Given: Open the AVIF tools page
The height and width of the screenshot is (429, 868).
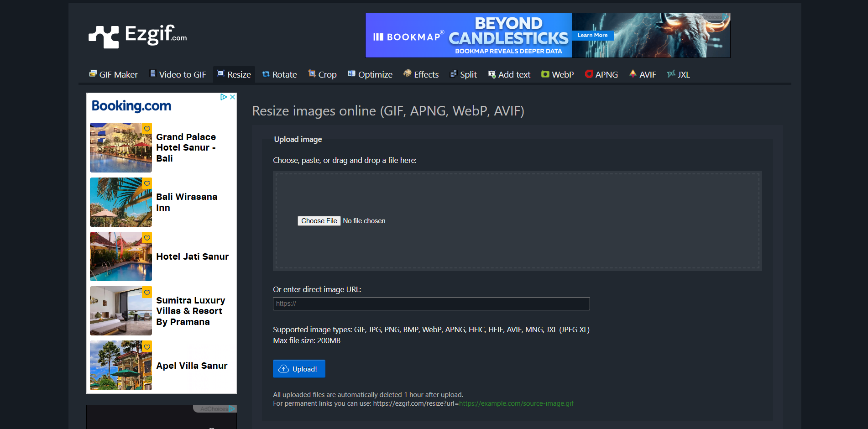Looking at the screenshot, I should point(643,74).
